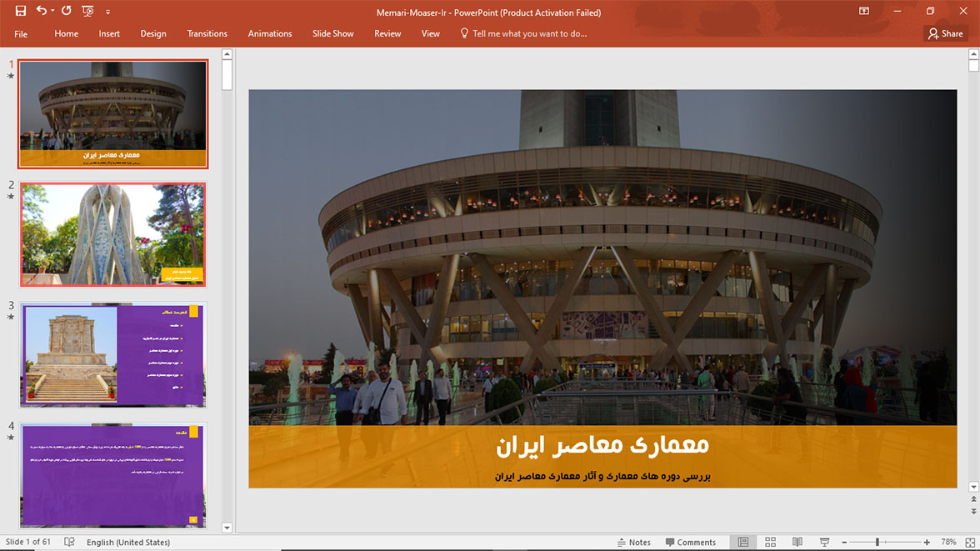The width and height of the screenshot is (980, 551).
Task: Select slide 3 thumbnail with purple background
Action: pyautogui.click(x=112, y=354)
